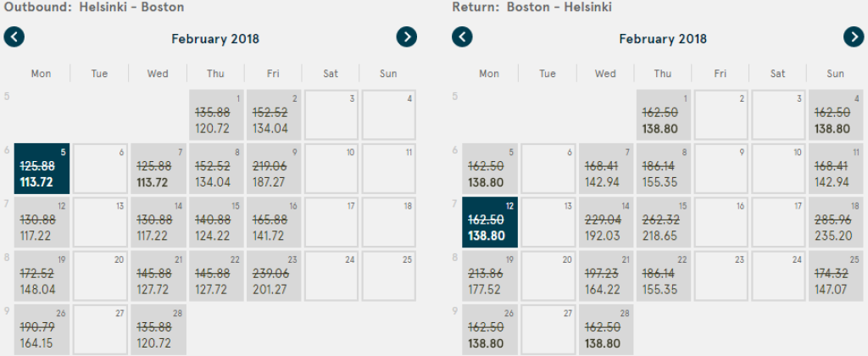Select outbound February 5 fare 113.72
The image size is (868, 356).
42,170
